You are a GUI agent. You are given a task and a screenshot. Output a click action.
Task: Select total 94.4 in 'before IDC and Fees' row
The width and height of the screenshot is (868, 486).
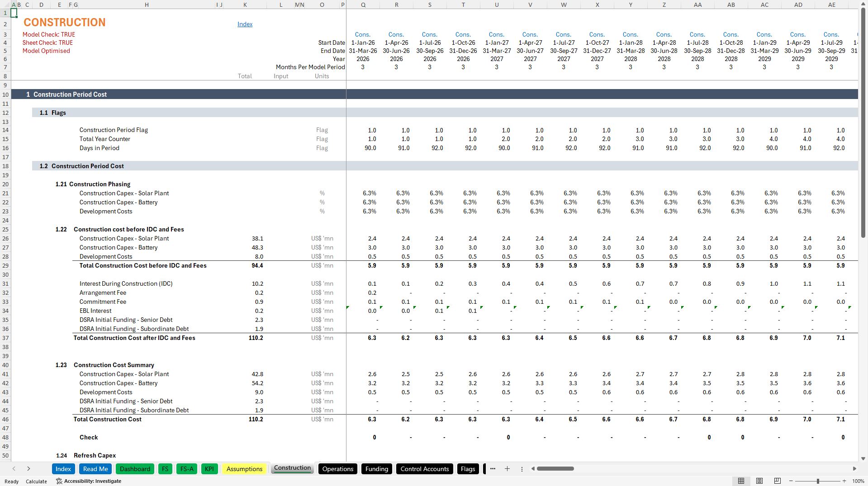(257, 265)
